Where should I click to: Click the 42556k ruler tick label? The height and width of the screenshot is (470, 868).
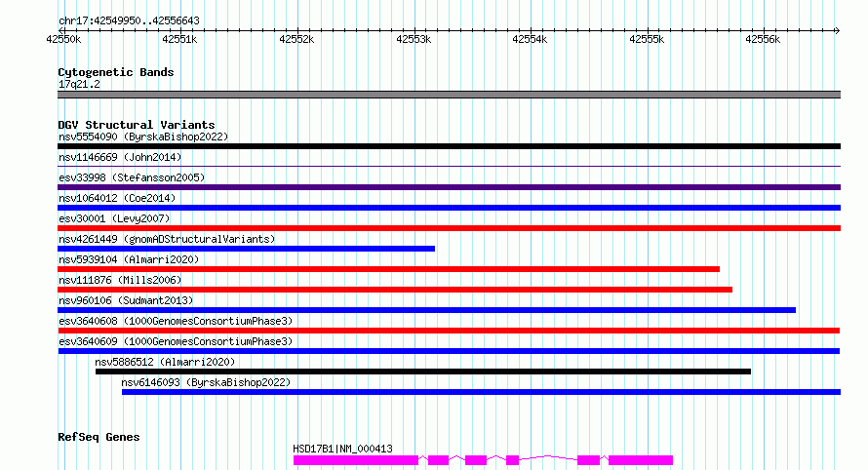(763, 39)
